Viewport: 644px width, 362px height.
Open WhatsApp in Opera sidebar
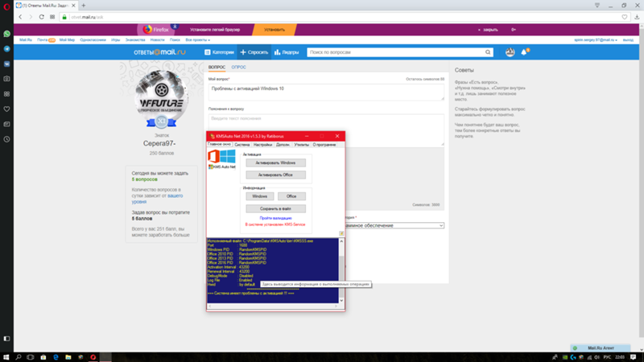coord(6,34)
